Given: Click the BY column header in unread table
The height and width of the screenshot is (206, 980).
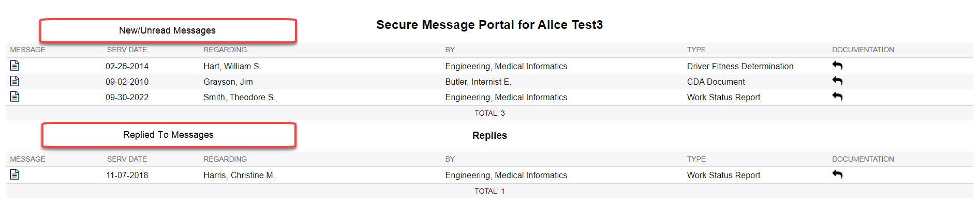Looking at the screenshot, I should coord(450,50).
